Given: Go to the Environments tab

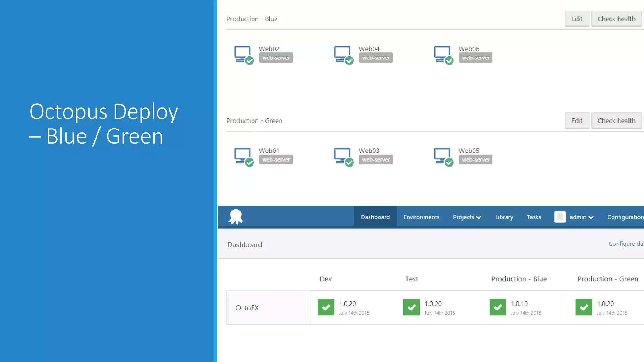Looking at the screenshot, I should [x=421, y=217].
